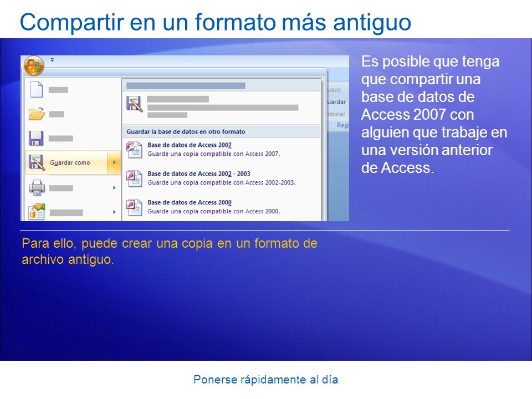Expand the Guardar como submenu arrow
The image size is (532, 399).
tap(114, 162)
